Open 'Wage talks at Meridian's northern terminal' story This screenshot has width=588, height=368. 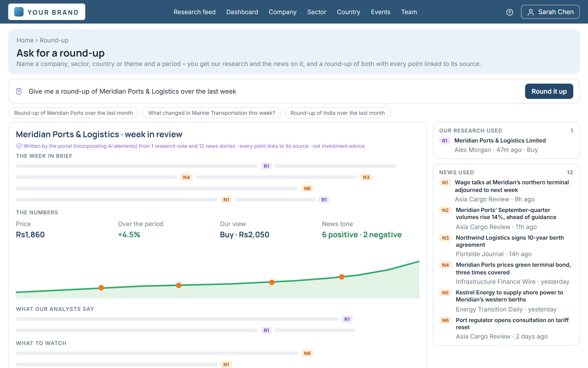(x=512, y=186)
